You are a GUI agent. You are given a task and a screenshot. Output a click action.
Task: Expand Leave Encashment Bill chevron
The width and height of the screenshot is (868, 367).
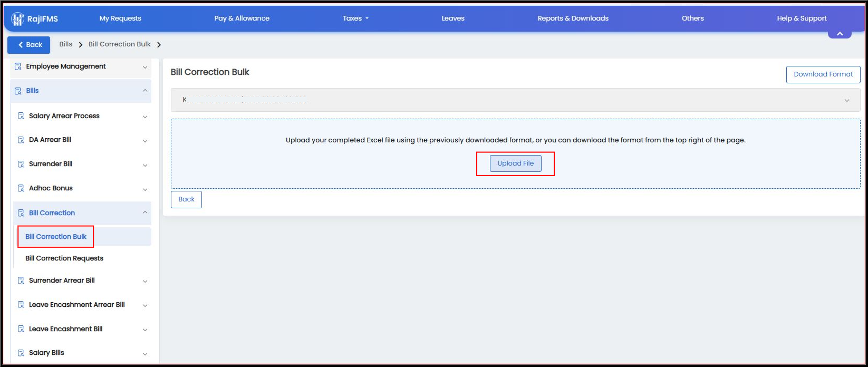(x=145, y=330)
